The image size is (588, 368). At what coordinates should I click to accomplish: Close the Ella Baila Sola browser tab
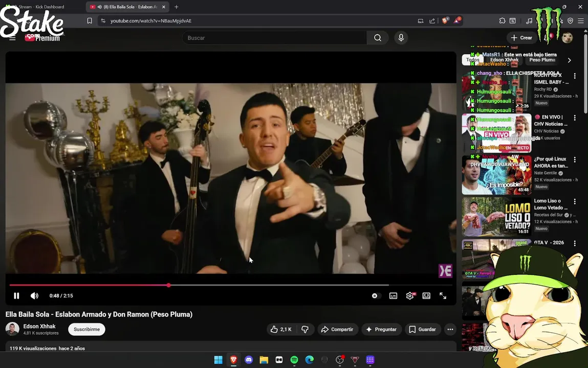point(163,7)
